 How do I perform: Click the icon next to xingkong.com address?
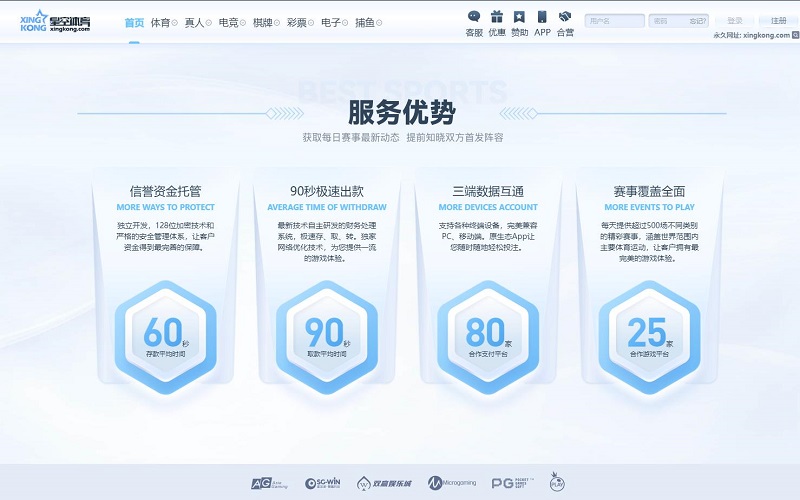[795, 35]
